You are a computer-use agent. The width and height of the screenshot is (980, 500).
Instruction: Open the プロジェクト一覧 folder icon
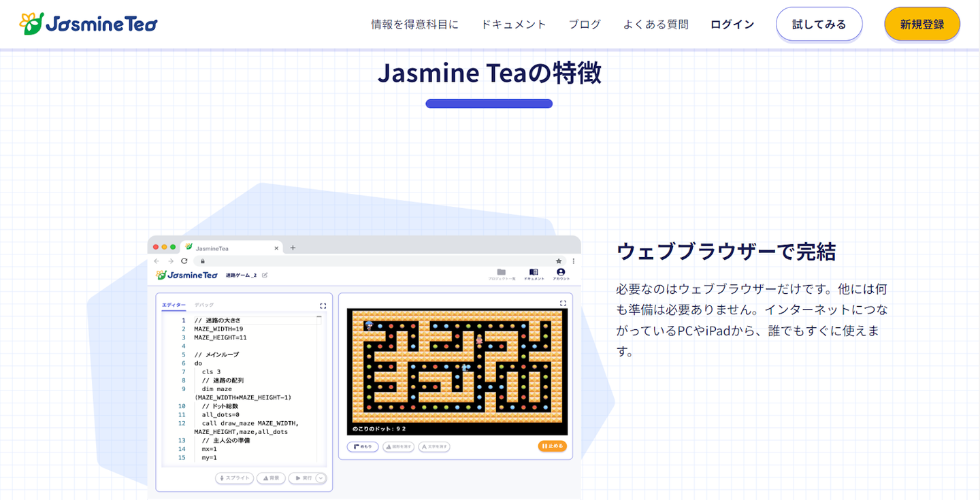(502, 274)
